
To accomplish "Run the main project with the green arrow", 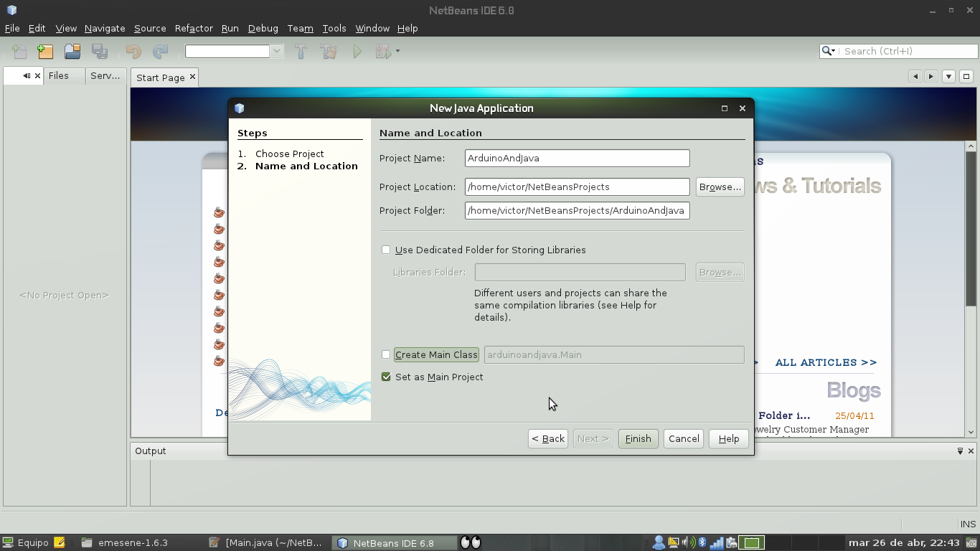I will pyautogui.click(x=357, y=51).
